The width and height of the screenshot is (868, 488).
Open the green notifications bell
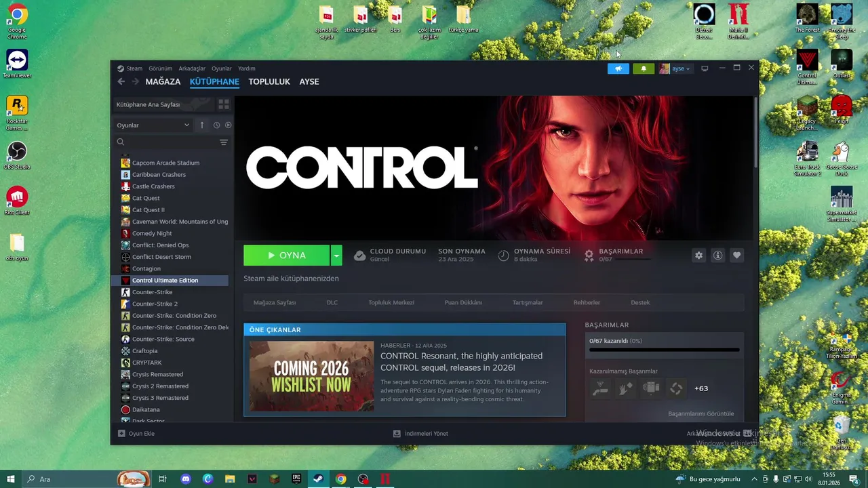pos(644,68)
